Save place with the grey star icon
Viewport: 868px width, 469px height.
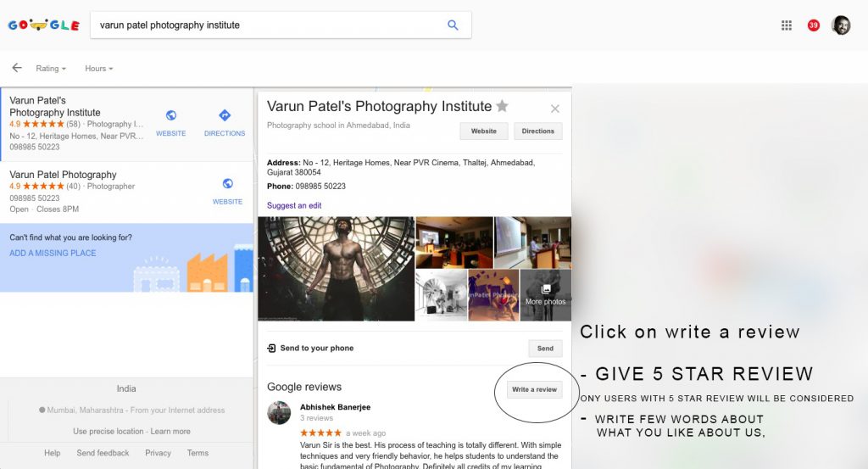502,106
